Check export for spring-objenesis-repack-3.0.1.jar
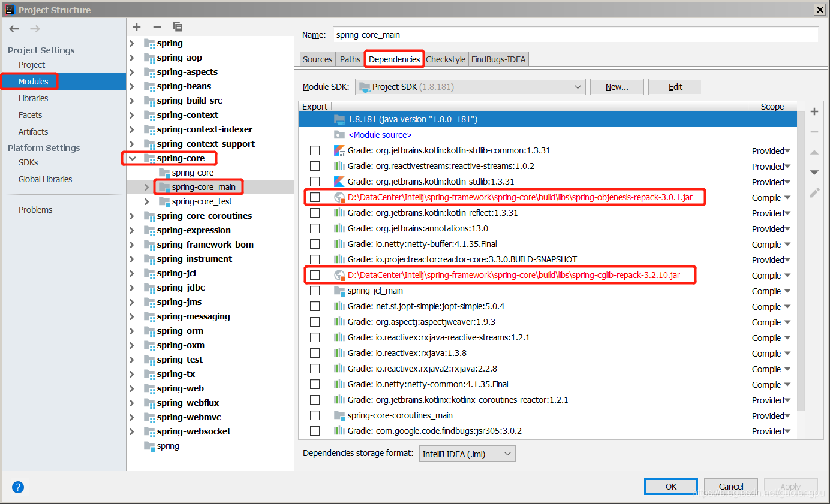Image resolution: width=830 pixels, height=504 pixels. coord(315,197)
